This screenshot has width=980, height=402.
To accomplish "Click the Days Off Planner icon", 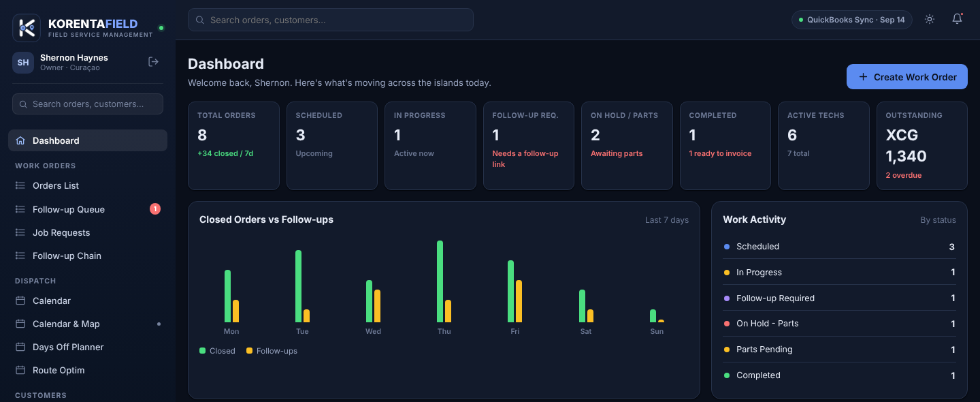I will coord(20,347).
